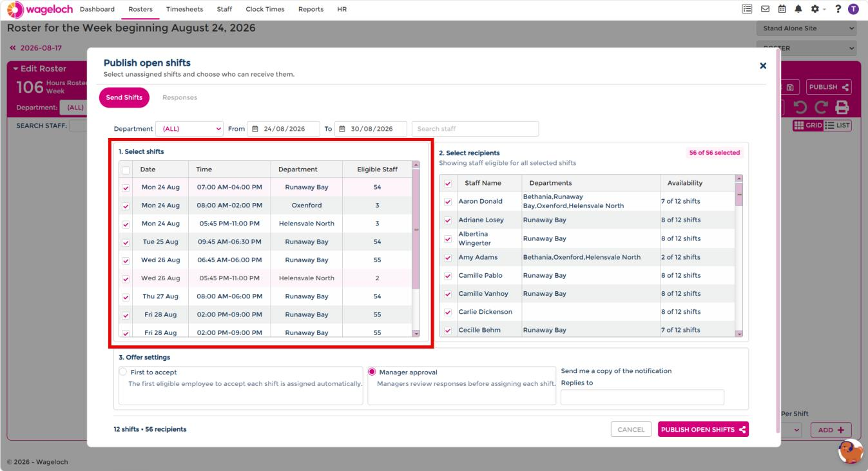
Task: Open the chat mascot helper icon
Action: click(x=851, y=452)
